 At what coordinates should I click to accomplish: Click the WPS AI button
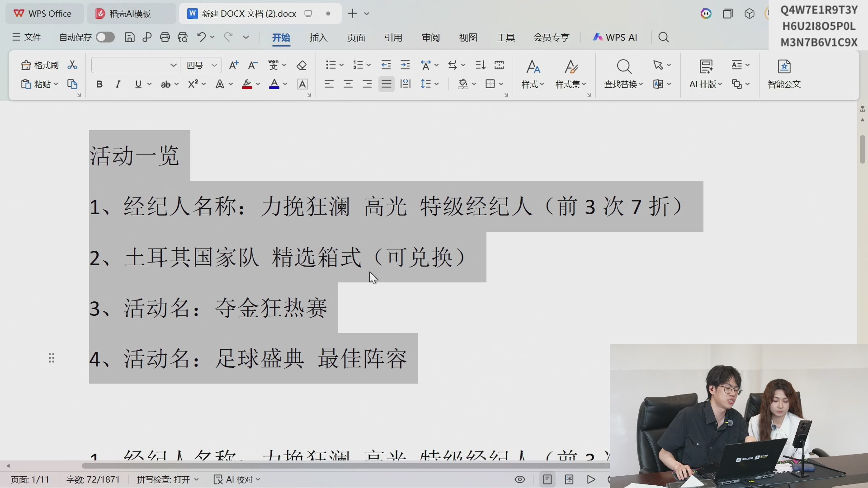point(615,38)
